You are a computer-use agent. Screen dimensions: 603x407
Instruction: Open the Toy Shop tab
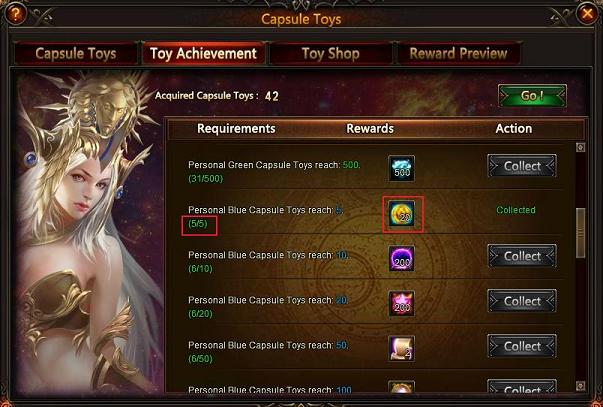331,53
